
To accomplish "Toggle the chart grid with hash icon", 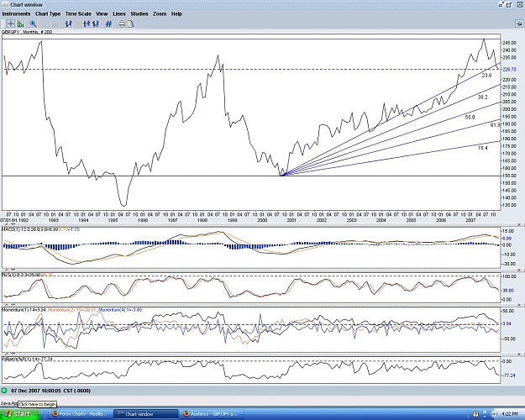I will (108, 24).
